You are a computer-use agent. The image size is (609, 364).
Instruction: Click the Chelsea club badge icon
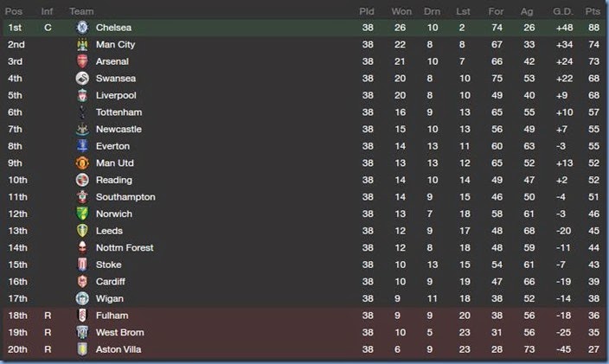(82, 28)
